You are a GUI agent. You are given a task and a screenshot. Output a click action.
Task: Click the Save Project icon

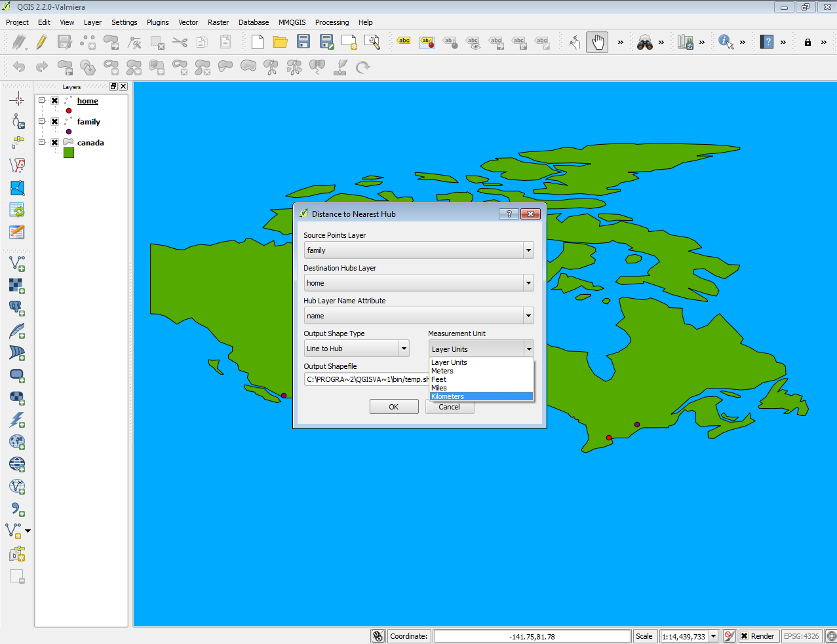click(x=302, y=41)
